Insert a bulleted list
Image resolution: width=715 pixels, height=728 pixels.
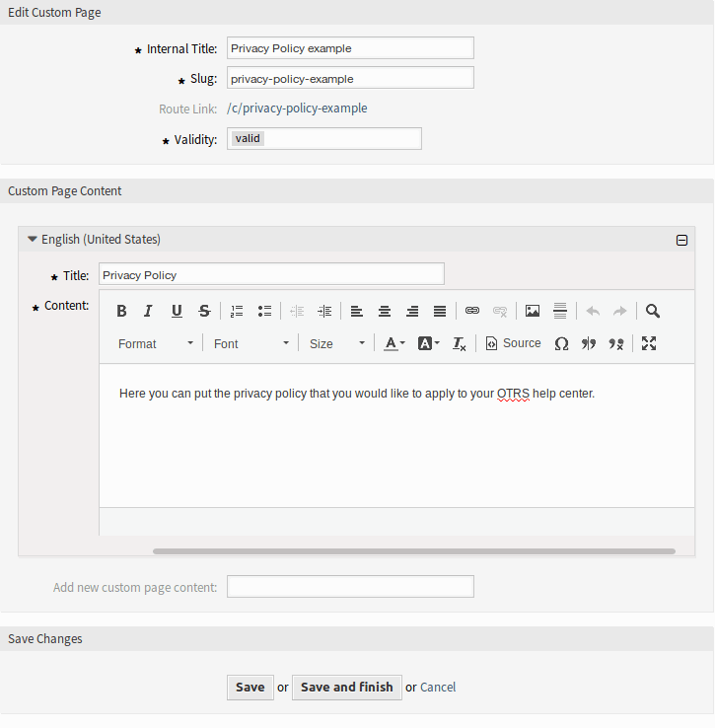pos(264,311)
